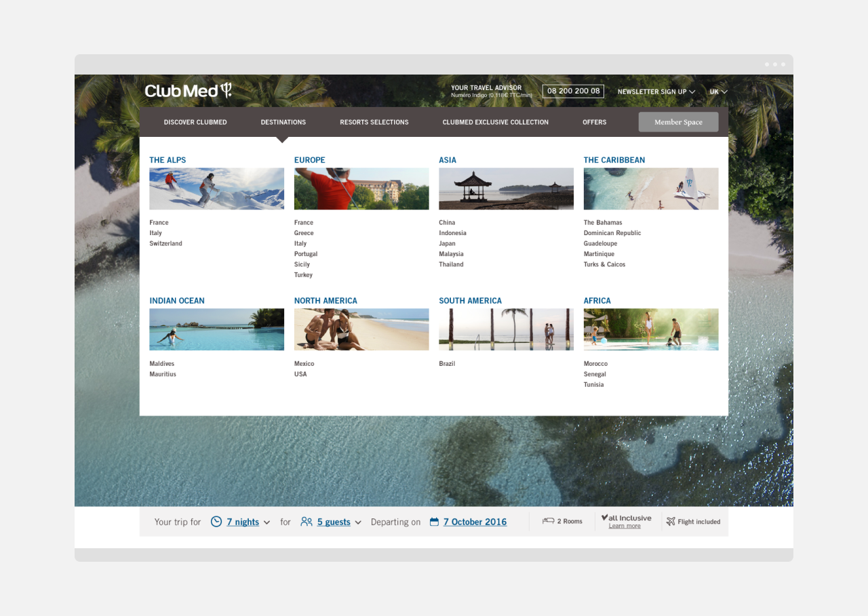Select Malaysia under Asia

coord(451,254)
